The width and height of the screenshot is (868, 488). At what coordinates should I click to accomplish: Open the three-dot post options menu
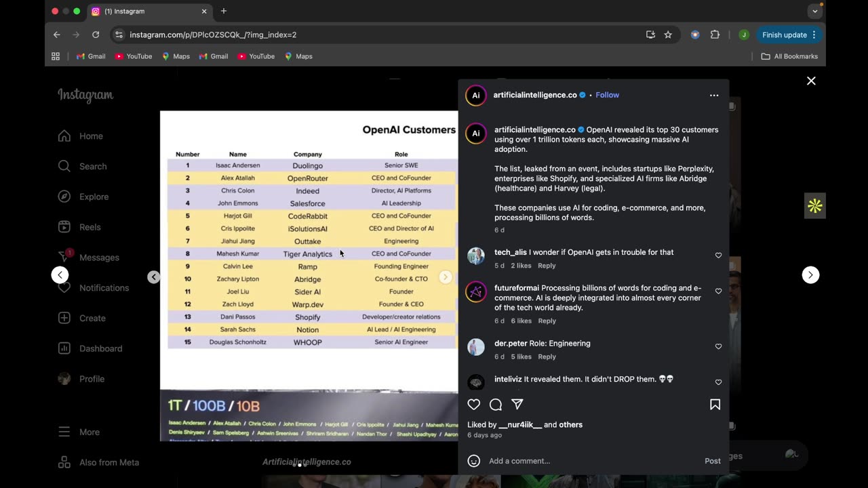[x=714, y=96]
